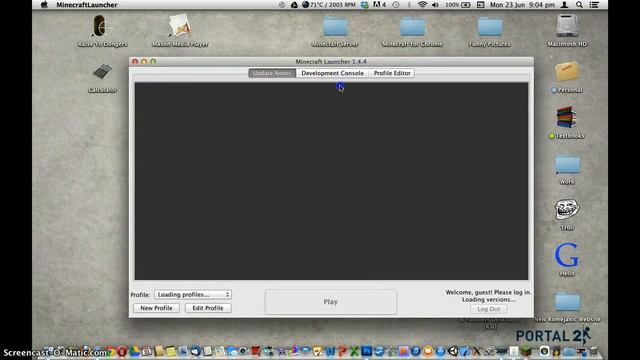The image size is (640, 360).
Task: Open Spotlight search magnifier icon
Action: tap(579, 5)
